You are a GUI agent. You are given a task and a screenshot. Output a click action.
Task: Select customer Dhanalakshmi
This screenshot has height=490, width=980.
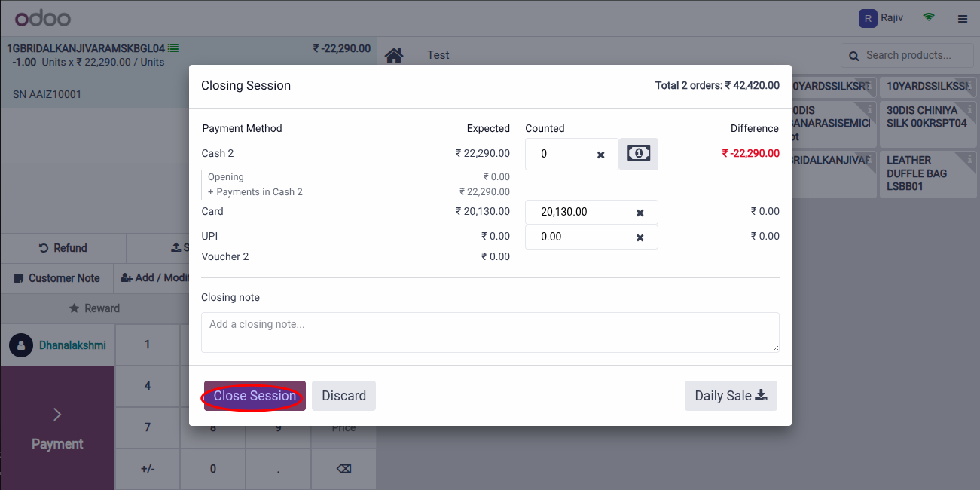(57, 345)
